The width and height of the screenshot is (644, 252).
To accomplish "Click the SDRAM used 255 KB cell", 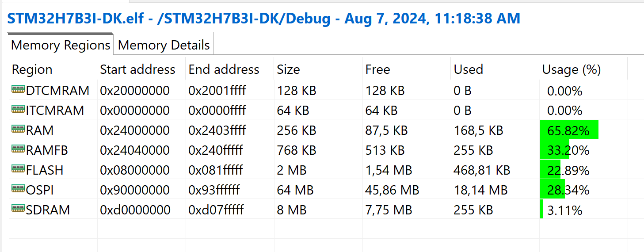I will pyautogui.click(x=473, y=210).
